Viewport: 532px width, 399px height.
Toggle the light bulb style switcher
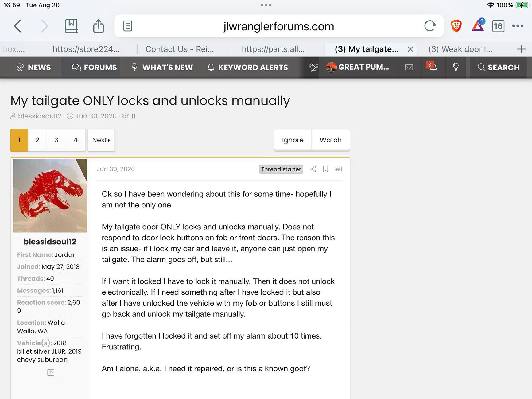pyautogui.click(x=456, y=67)
